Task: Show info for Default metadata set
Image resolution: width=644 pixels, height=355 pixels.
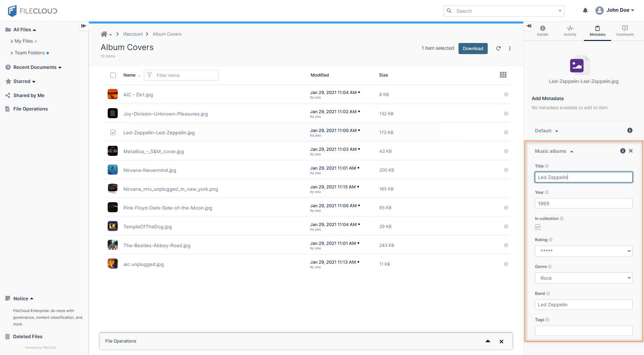Action: point(630,130)
